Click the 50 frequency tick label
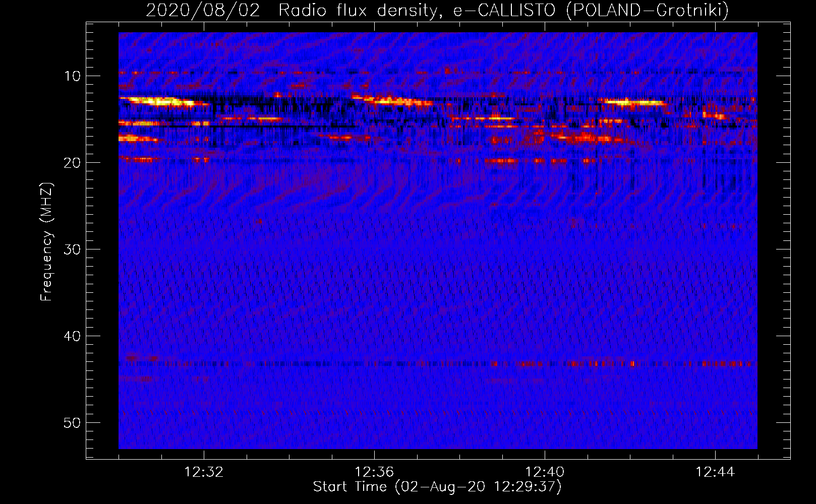The width and height of the screenshot is (816, 504). pos(73,423)
